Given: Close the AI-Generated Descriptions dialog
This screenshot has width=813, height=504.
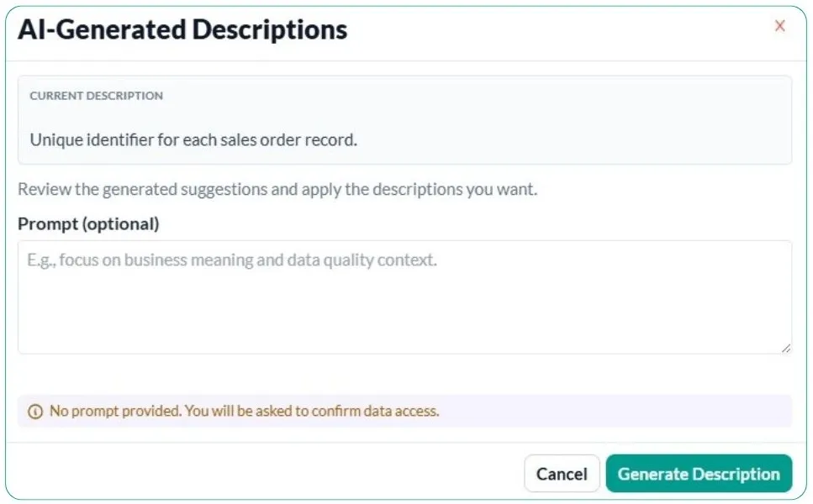Looking at the screenshot, I should [x=779, y=26].
